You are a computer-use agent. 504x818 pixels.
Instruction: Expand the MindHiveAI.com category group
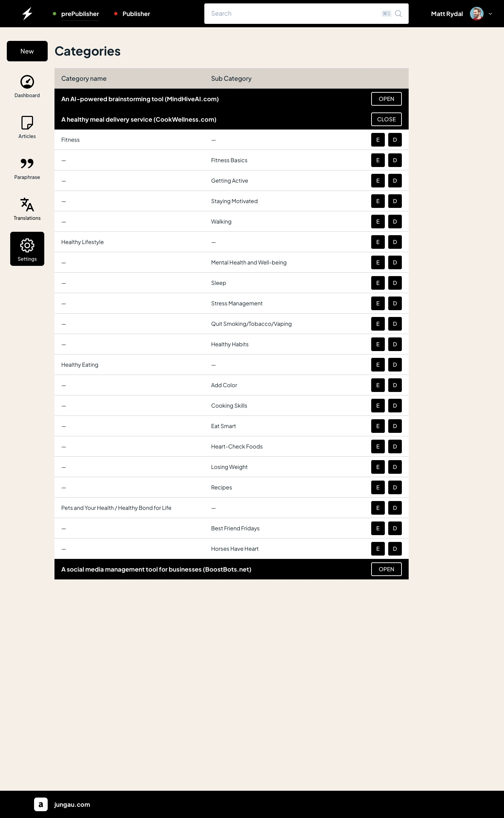point(387,99)
